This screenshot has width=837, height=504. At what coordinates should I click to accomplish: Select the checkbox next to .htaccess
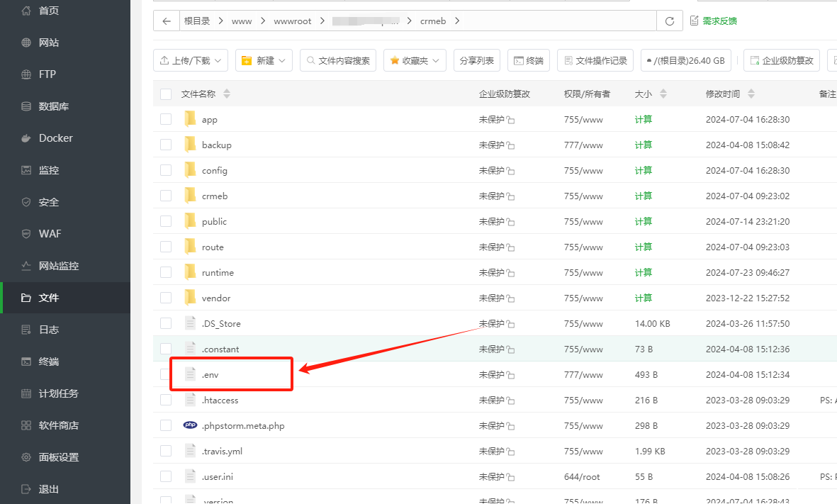click(166, 400)
